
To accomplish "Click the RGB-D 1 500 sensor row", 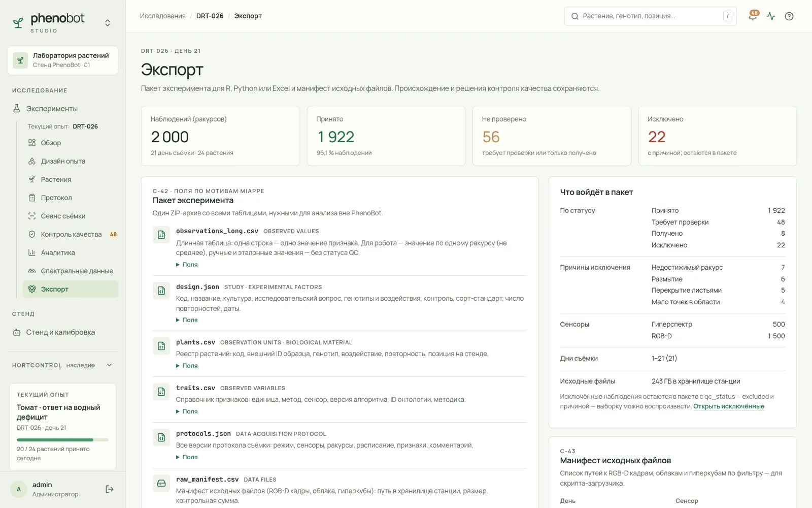I will tap(718, 336).
